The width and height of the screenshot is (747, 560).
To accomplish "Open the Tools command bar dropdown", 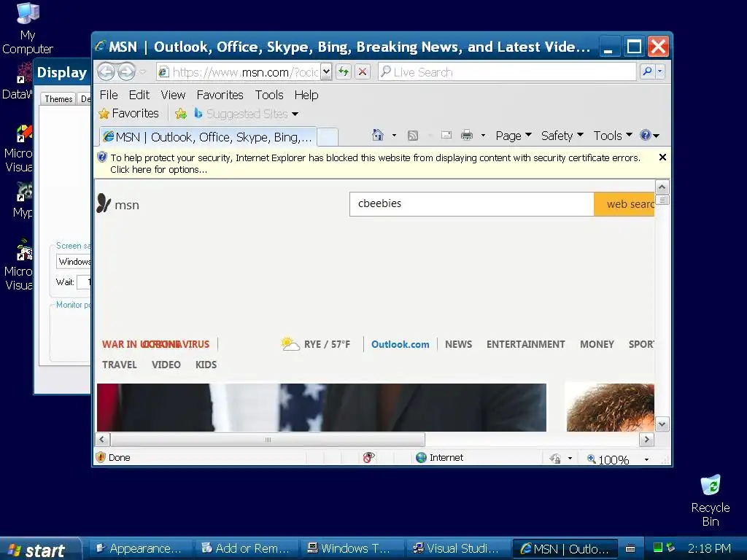I will click(613, 136).
